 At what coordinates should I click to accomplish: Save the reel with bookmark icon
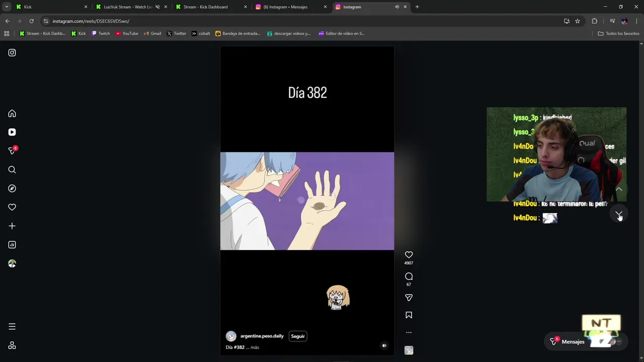(409, 315)
